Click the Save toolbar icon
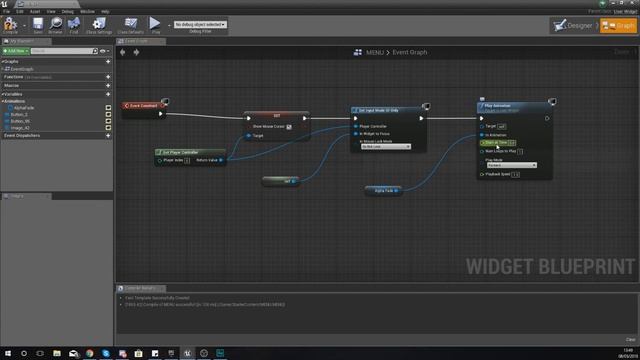 (x=38, y=25)
